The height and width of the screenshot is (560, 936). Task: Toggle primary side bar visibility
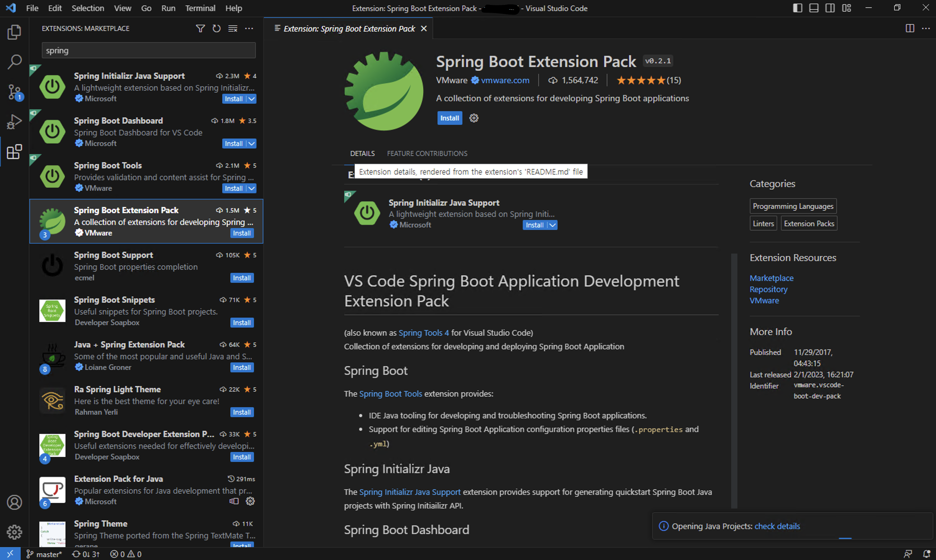point(798,8)
